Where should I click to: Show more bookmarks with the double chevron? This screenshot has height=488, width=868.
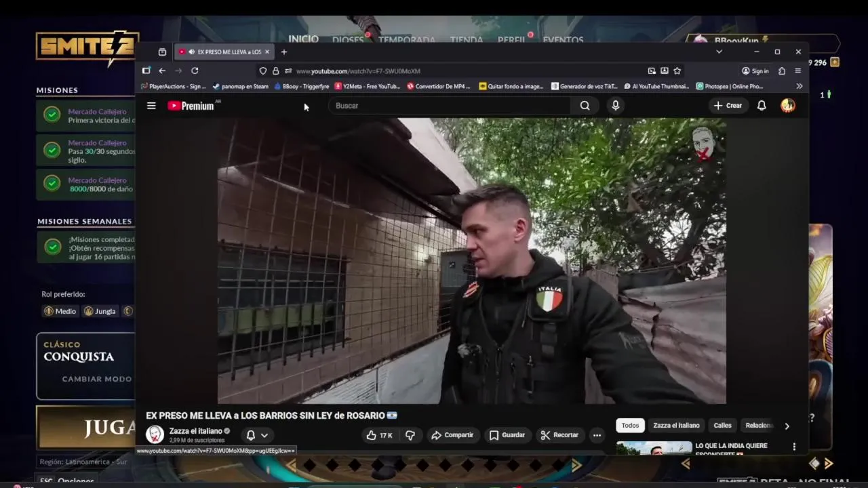[x=799, y=86]
